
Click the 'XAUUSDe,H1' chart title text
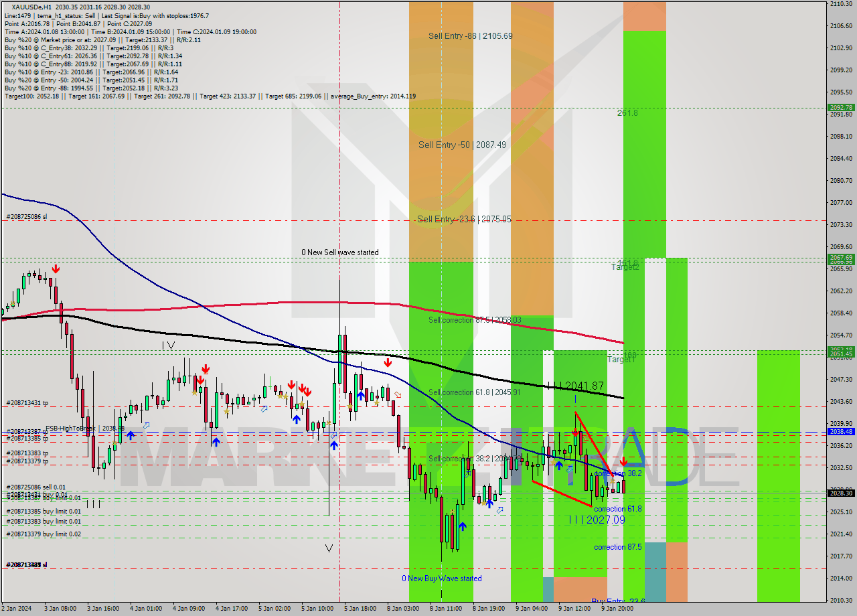coord(30,7)
